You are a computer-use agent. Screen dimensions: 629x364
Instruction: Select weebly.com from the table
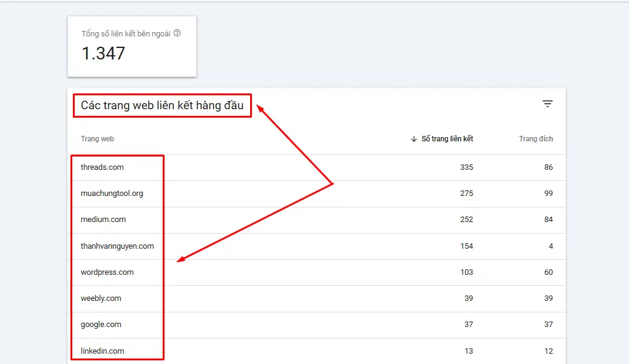pyautogui.click(x=101, y=298)
